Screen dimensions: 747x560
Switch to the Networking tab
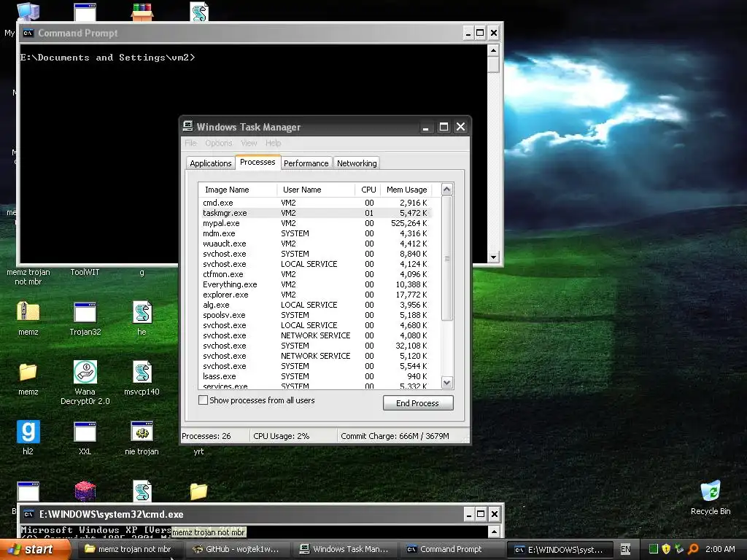(357, 163)
